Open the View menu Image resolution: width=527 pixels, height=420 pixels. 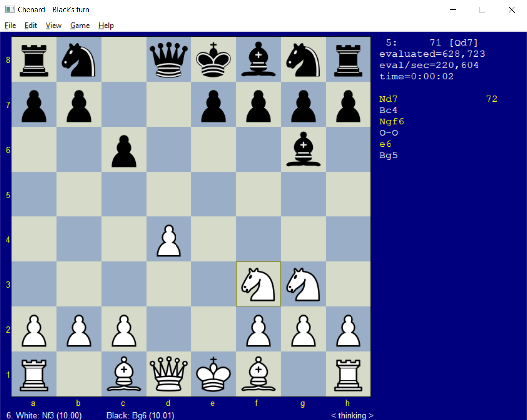53,25
